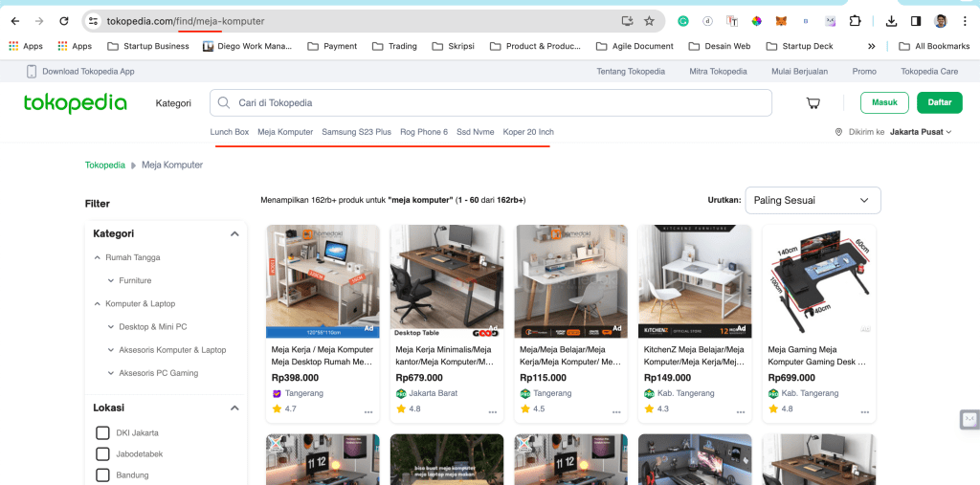Open the Tokopedia shopping cart icon

[813, 103]
